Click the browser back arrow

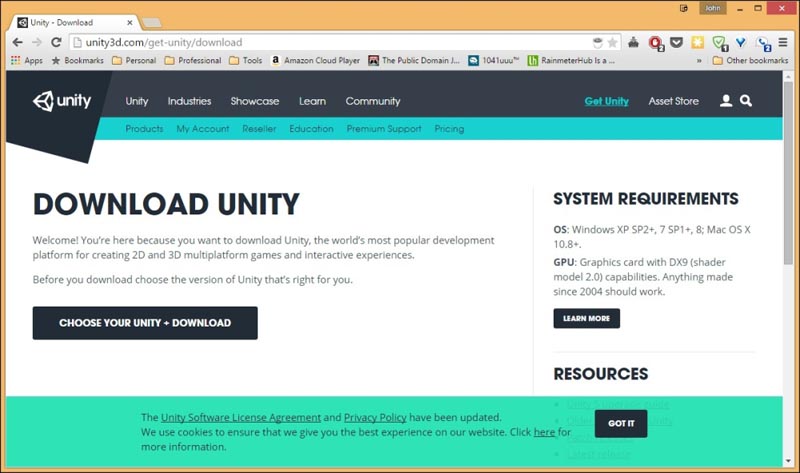click(x=17, y=43)
